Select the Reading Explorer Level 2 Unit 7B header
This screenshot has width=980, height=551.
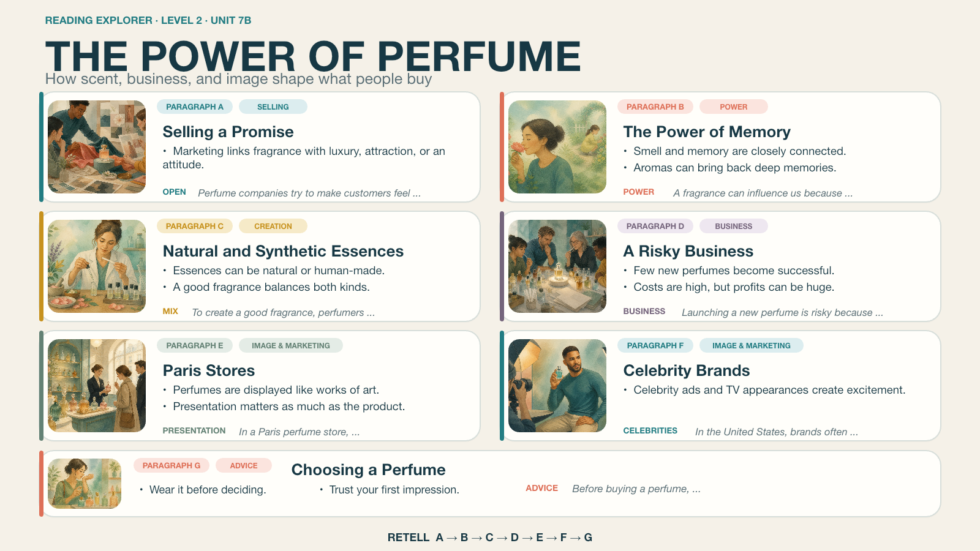click(148, 20)
